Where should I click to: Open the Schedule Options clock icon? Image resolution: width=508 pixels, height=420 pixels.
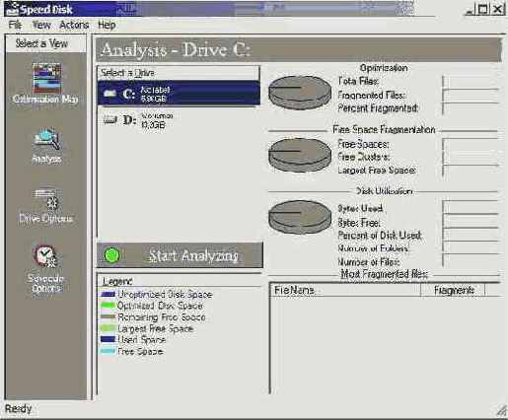point(45,255)
